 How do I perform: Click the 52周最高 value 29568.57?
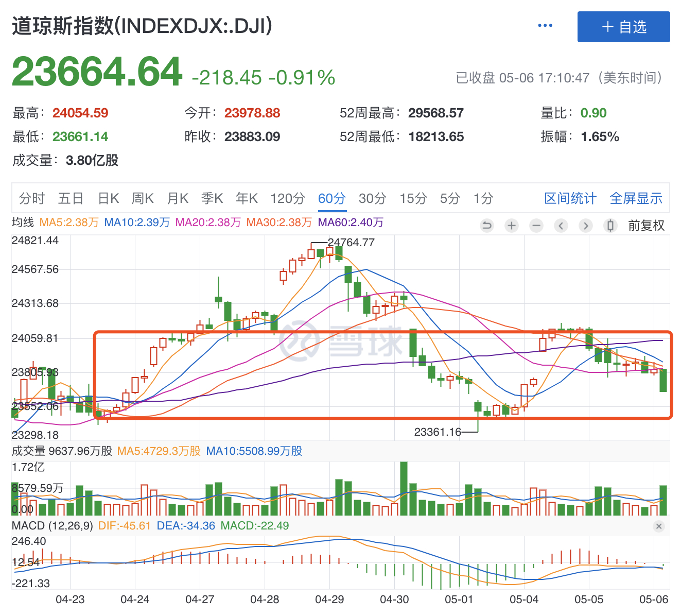pos(436,113)
